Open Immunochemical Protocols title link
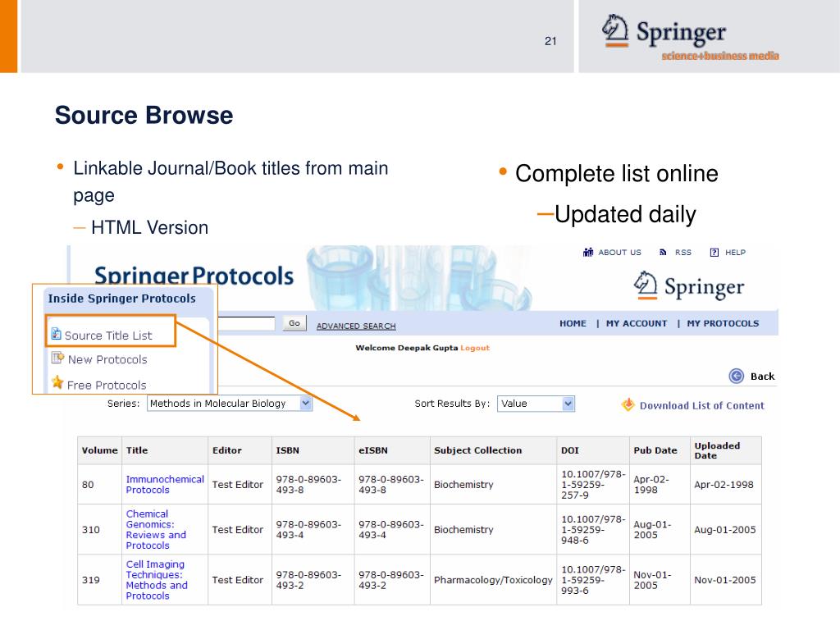Viewport: 840px width, 630px height. click(x=165, y=484)
